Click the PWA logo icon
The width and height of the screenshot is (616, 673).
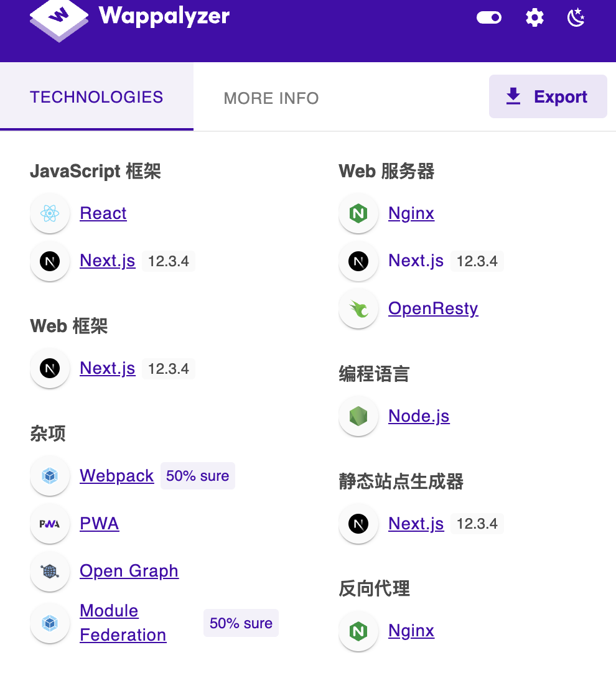(50, 524)
